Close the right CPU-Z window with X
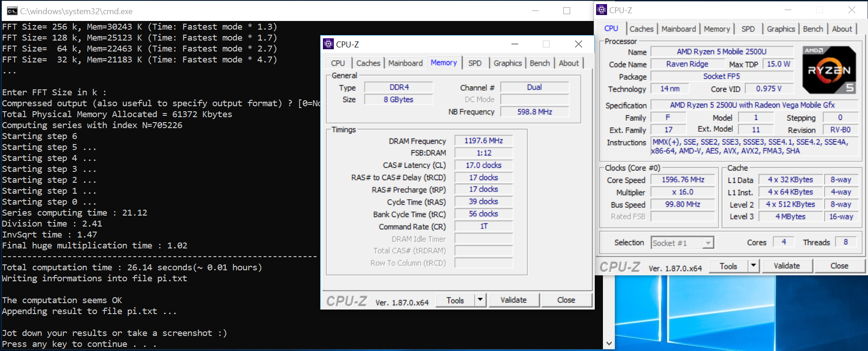The height and width of the screenshot is (351, 868). (852, 10)
